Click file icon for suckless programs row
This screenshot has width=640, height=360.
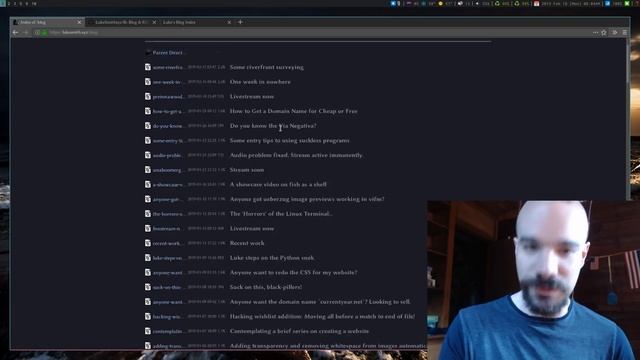(x=148, y=140)
